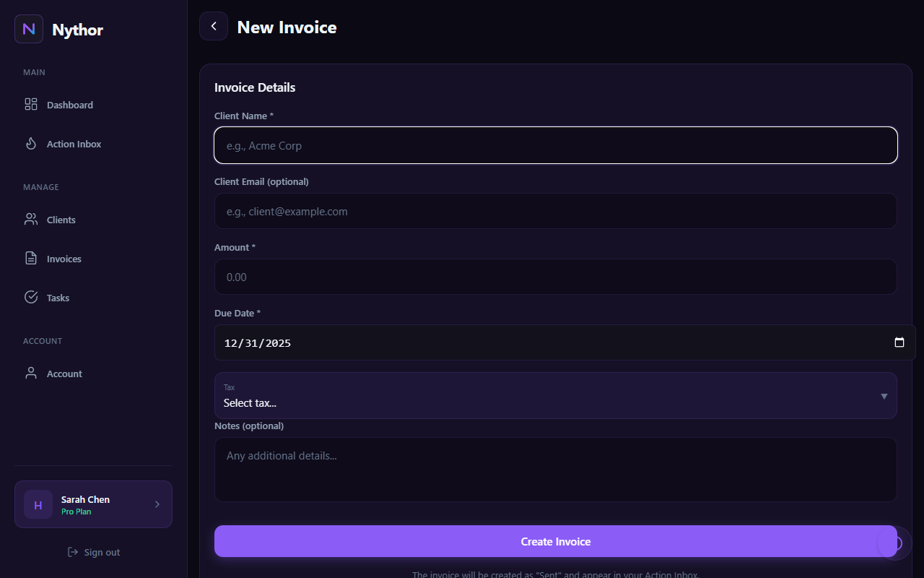
Task: Click the Notes text area
Action: [555, 469]
